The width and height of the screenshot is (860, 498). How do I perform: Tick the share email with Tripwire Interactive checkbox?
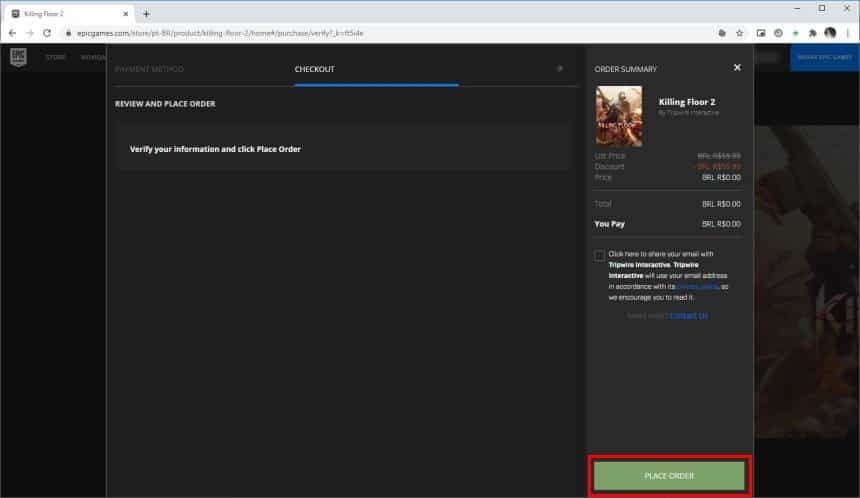pos(599,255)
